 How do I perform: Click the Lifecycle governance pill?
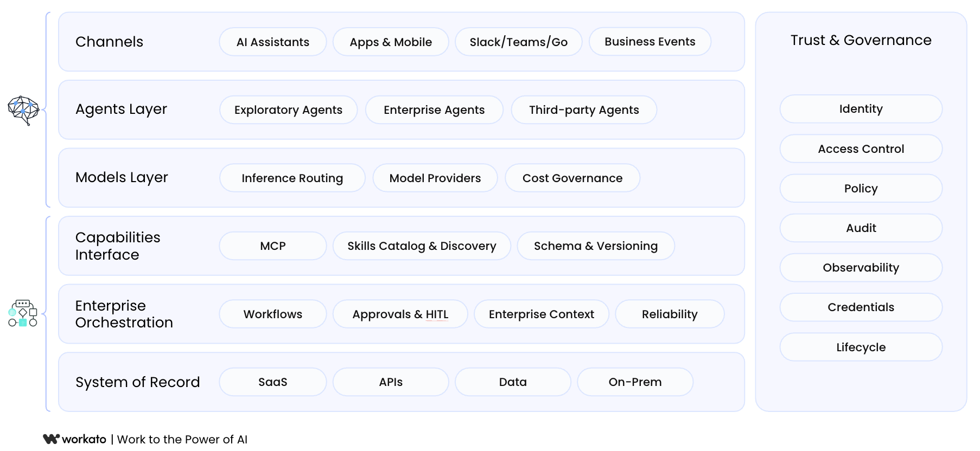click(861, 347)
